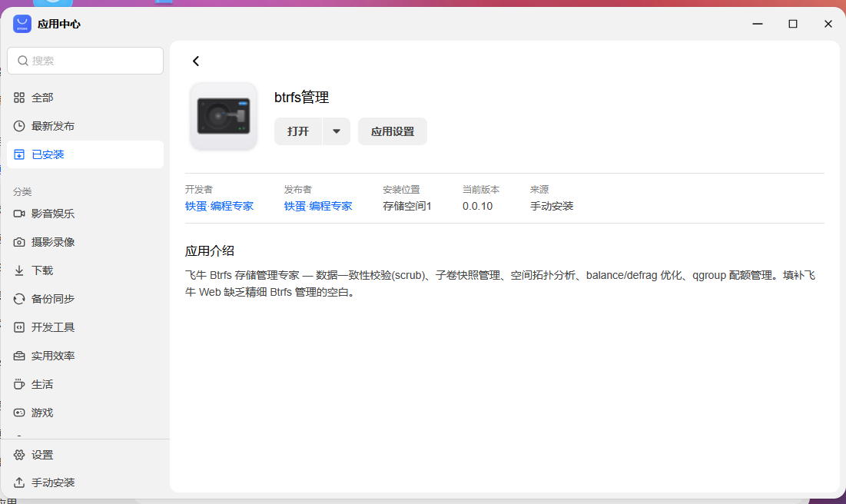Viewport: 846px width, 504px height.
Task: Browse the 开发工具 category label
Action: [x=53, y=327]
